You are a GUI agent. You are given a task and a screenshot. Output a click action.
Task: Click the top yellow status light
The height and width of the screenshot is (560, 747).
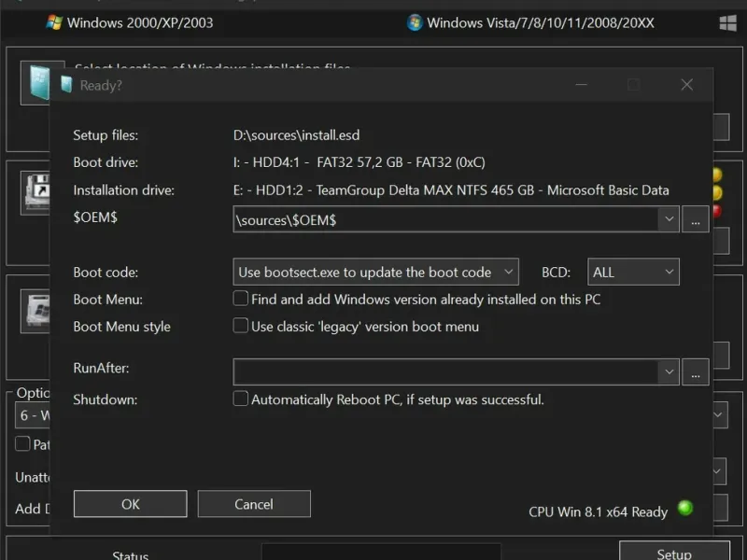click(x=717, y=175)
